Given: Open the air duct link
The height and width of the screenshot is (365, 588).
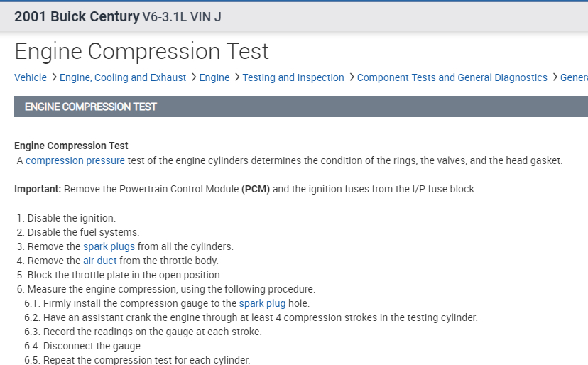Looking at the screenshot, I should click(x=99, y=261).
